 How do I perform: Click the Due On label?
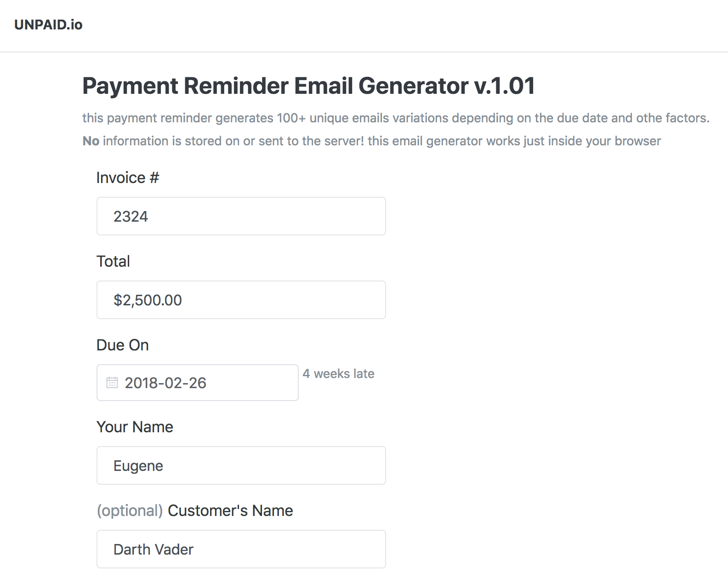[122, 345]
